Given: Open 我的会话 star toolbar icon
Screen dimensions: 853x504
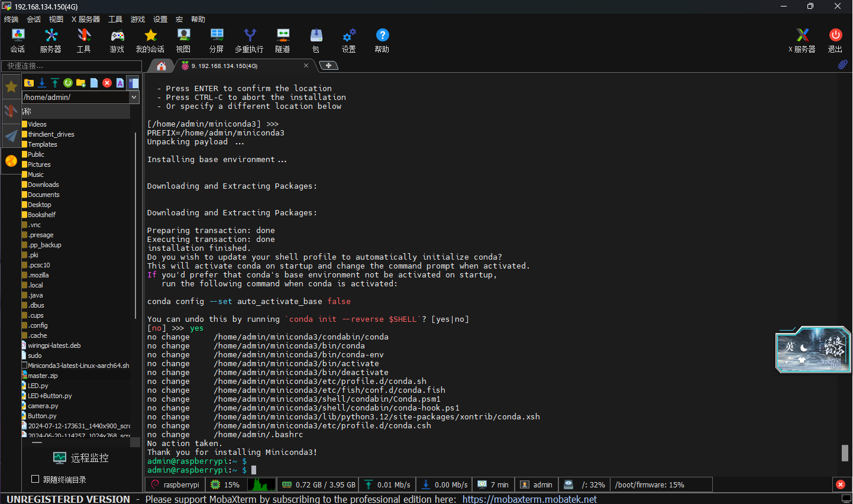Looking at the screenshot, I should click(x=150, y=41).
